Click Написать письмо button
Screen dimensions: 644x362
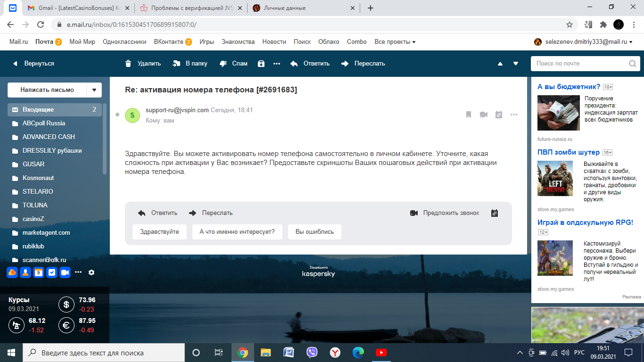47,90
